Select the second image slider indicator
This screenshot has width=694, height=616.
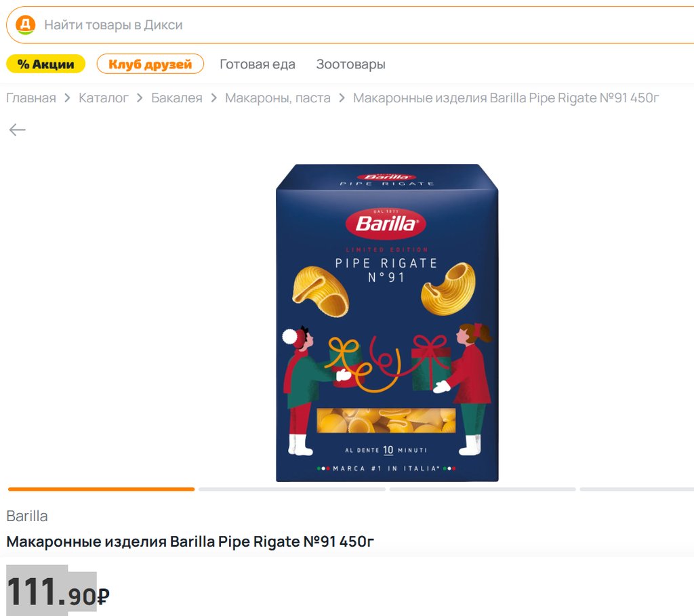(291, 489)
